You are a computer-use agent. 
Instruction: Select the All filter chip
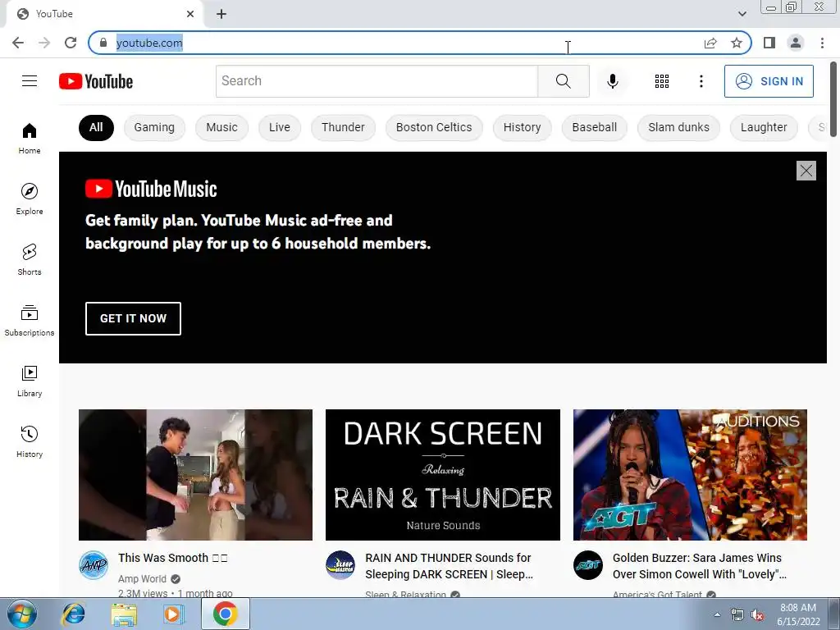[x=96, y=127]
